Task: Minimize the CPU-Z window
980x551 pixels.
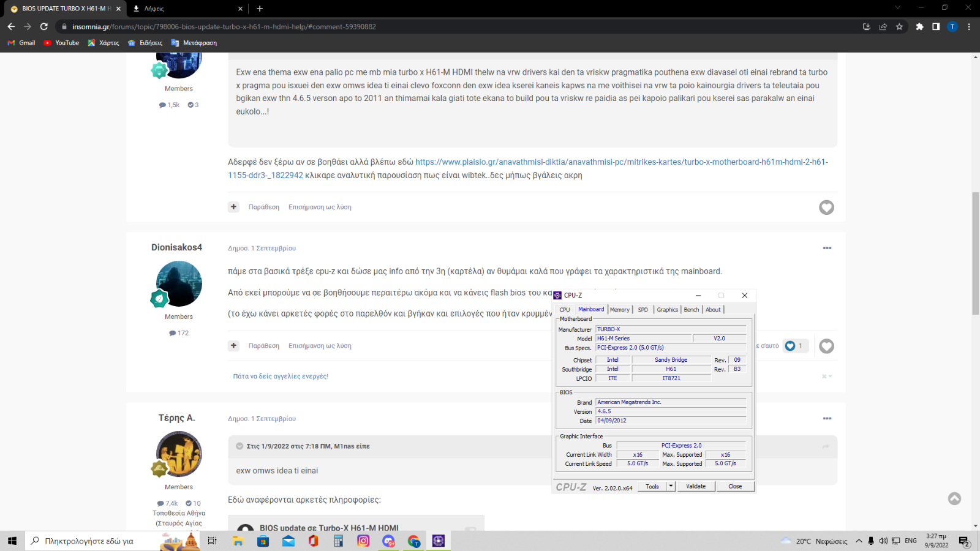Action: (698, 295)
